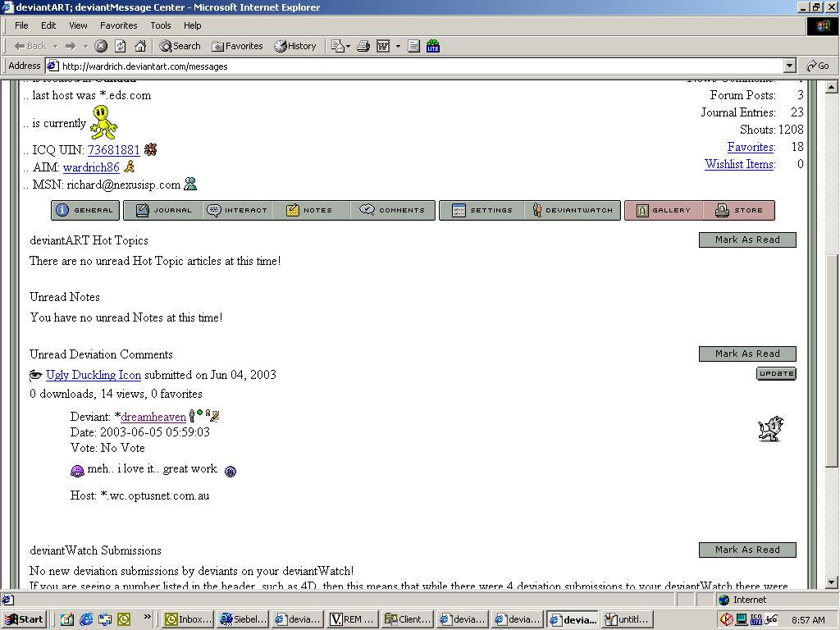Mark Unread Deviation Comments as read
The image size is (840, 630).
[x=747, y=354]
